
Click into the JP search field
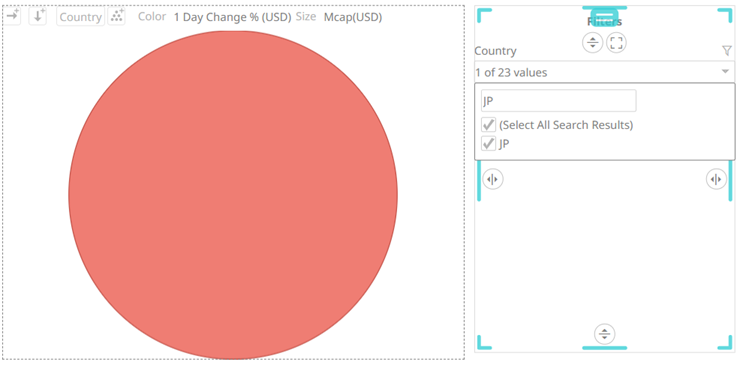point(558,100)
